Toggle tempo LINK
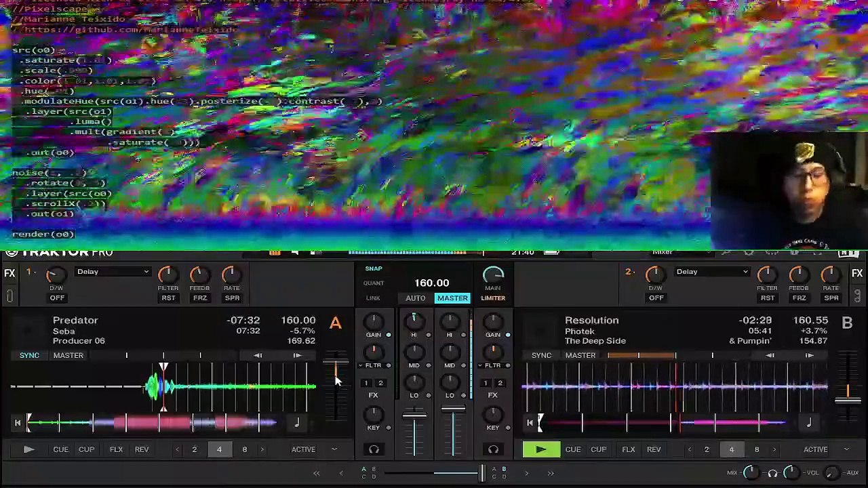The image size is (868, 488). (x=373, y=298)
